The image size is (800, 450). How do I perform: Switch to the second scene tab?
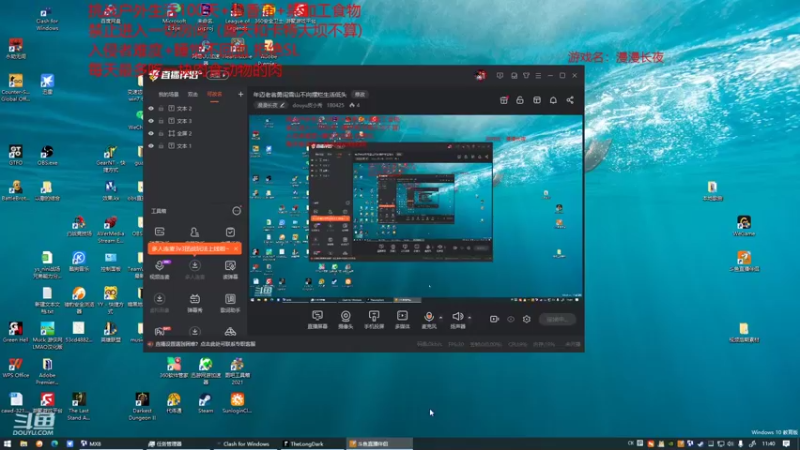click(192, 94)
